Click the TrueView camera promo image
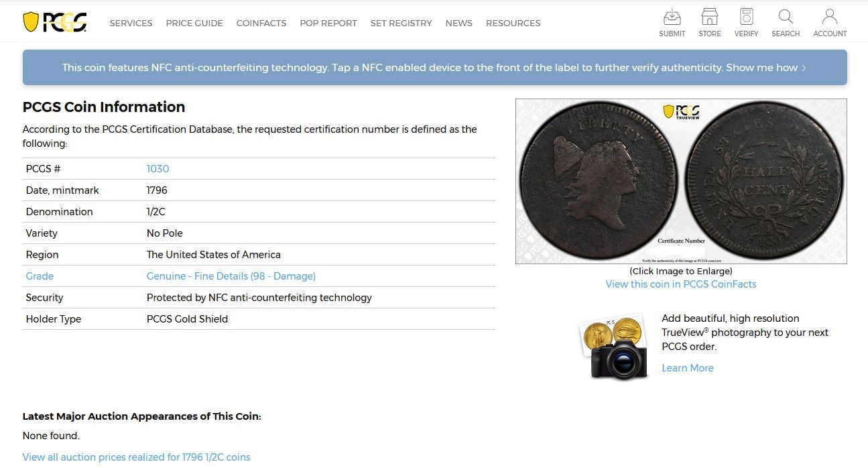Image resolution: width=868 pixels, height=468 pixels. coord(615,347)
